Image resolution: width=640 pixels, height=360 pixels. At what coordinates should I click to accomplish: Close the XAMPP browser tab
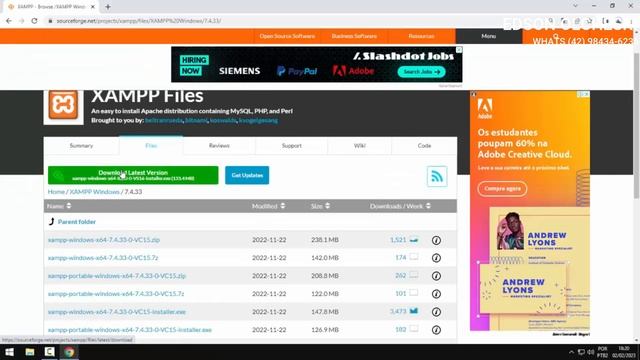[93, 7]
